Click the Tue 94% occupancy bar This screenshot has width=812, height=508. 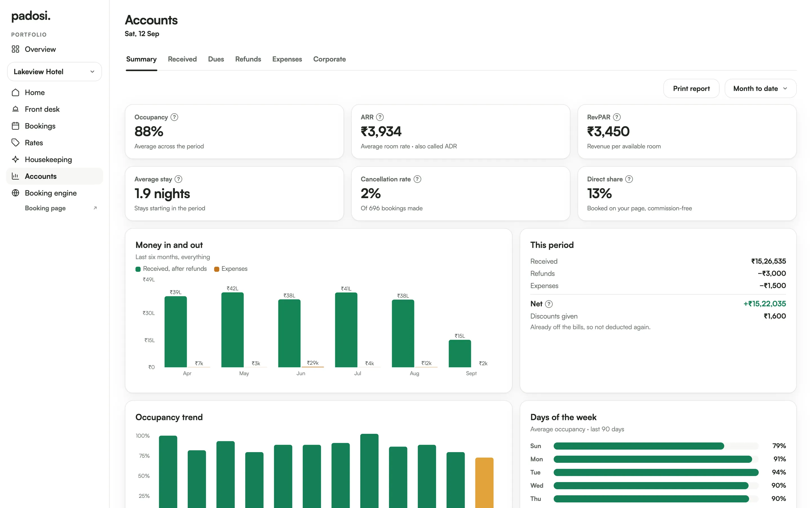click(x=656, y=472)
